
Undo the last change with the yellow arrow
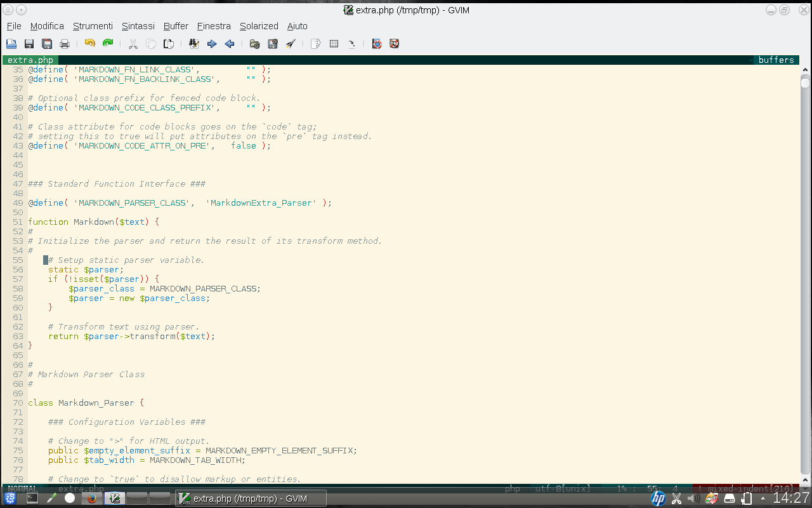[x=90, y=44]
